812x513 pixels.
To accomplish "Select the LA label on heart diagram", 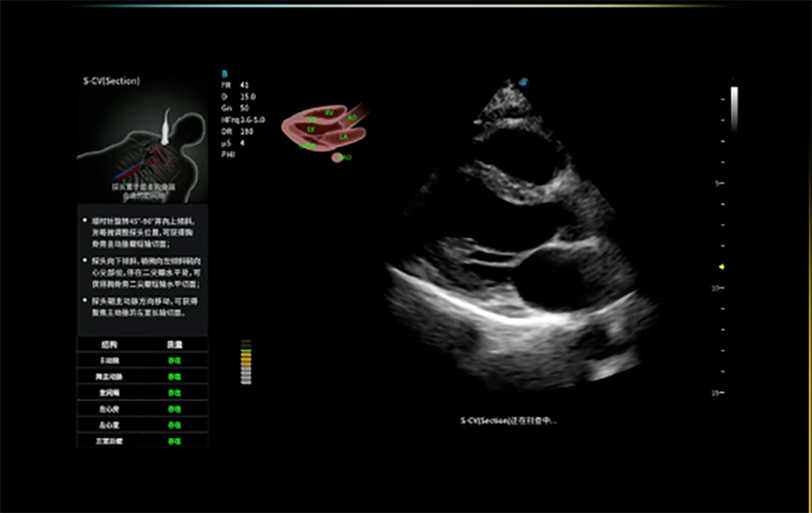I will click(x=344, y=137).
